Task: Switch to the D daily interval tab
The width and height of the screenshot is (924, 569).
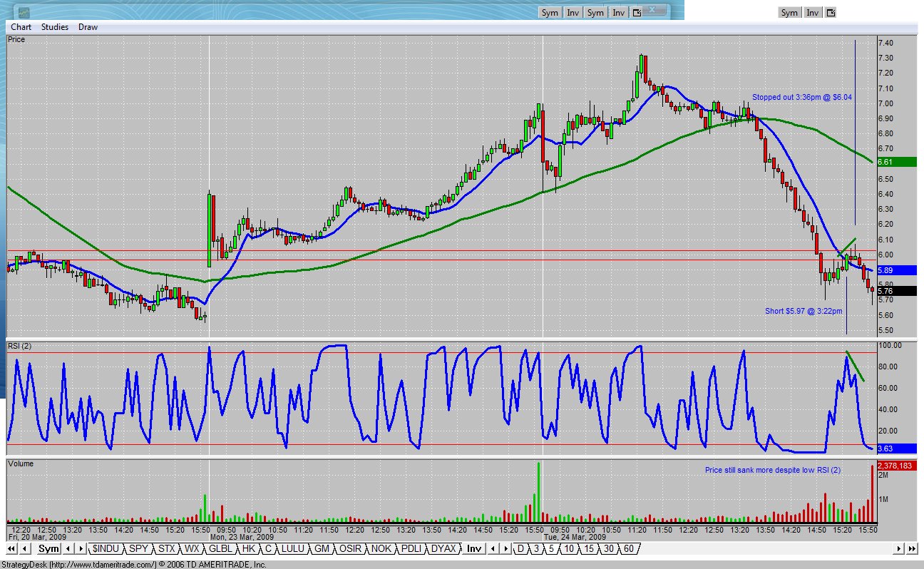Action: [x=520, y=548]
